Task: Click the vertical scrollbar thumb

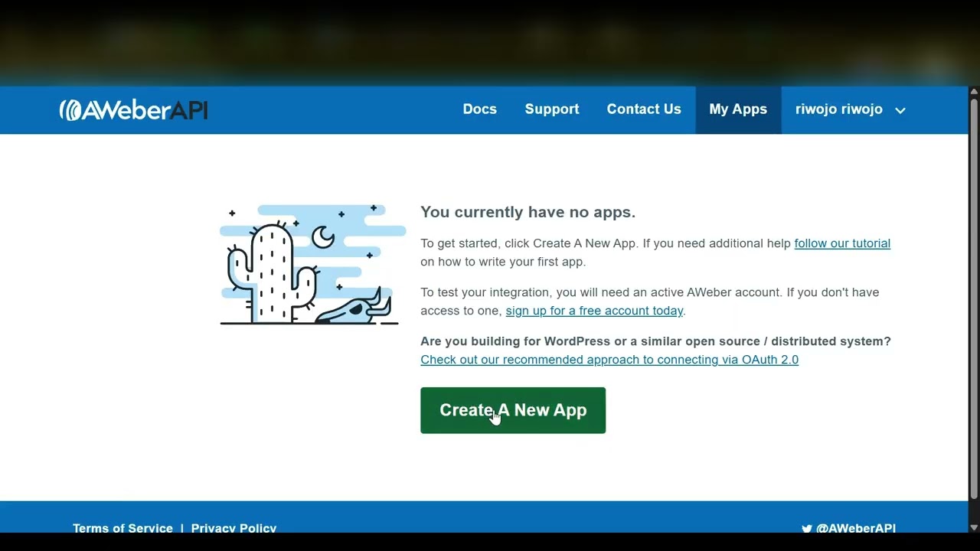Action: [974, 298]
